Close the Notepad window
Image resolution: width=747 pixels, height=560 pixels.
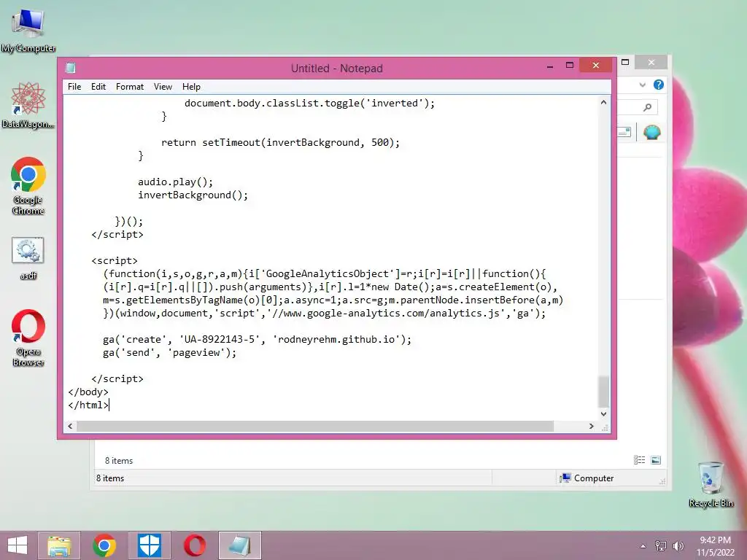595,65
